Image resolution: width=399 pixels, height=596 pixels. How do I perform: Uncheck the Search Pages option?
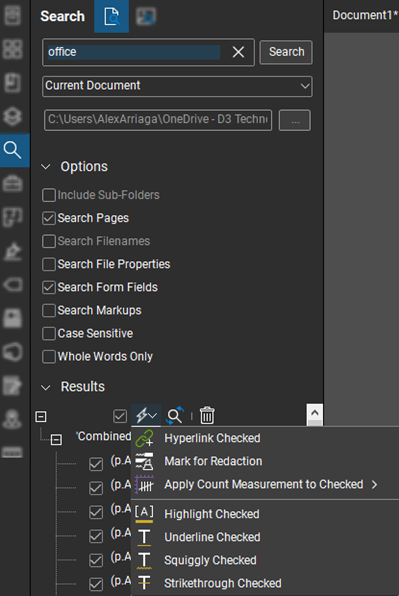click(49, 218)
